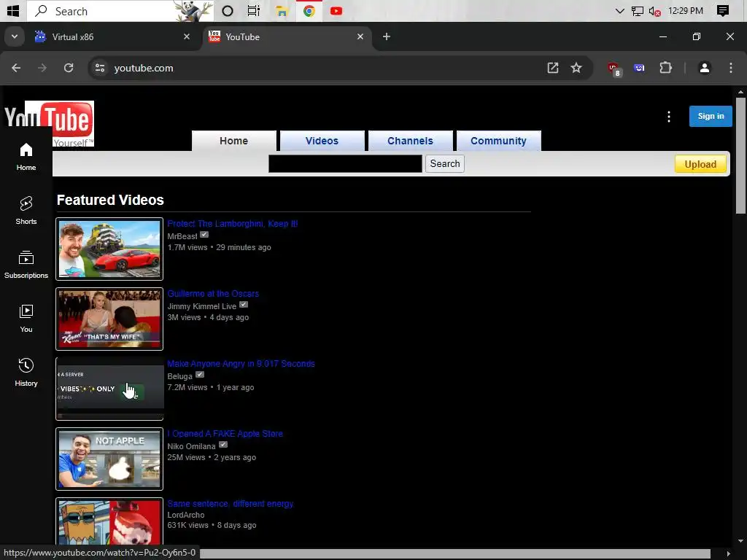This screenshot has width=747, height=560.
Task: Expand the tab search dropdown
Action: [x=15, y=36]
